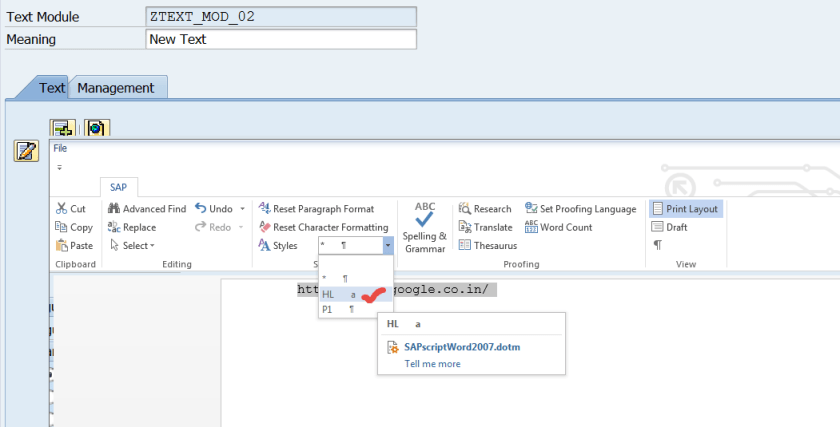
Task: Reset Paragraph Format icon
Action: click(264, 208)
